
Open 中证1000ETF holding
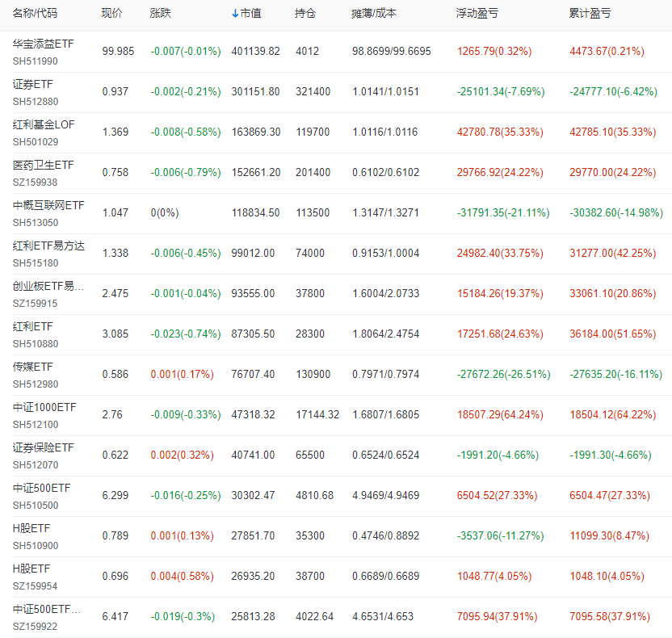[x=44, y=407]
